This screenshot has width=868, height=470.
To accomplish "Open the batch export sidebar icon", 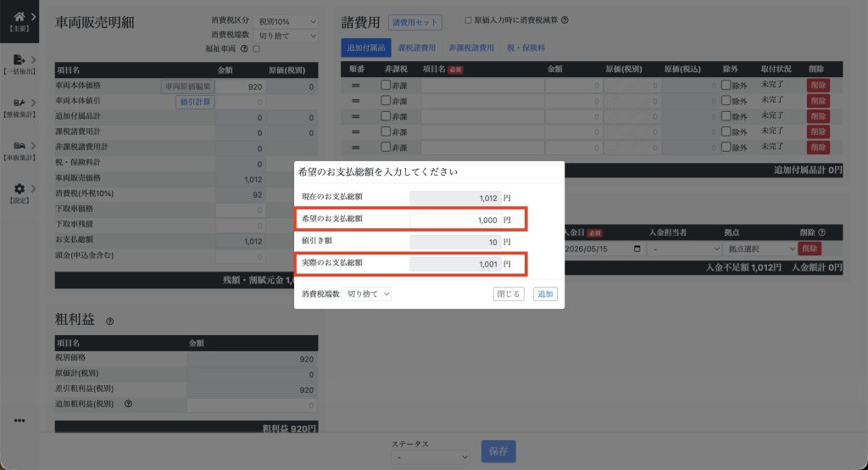I will coord(19,60).
